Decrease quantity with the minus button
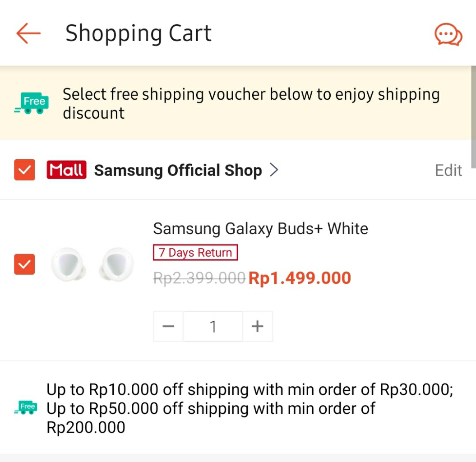The height and width of the screenshot is (462, 476). 168,326
